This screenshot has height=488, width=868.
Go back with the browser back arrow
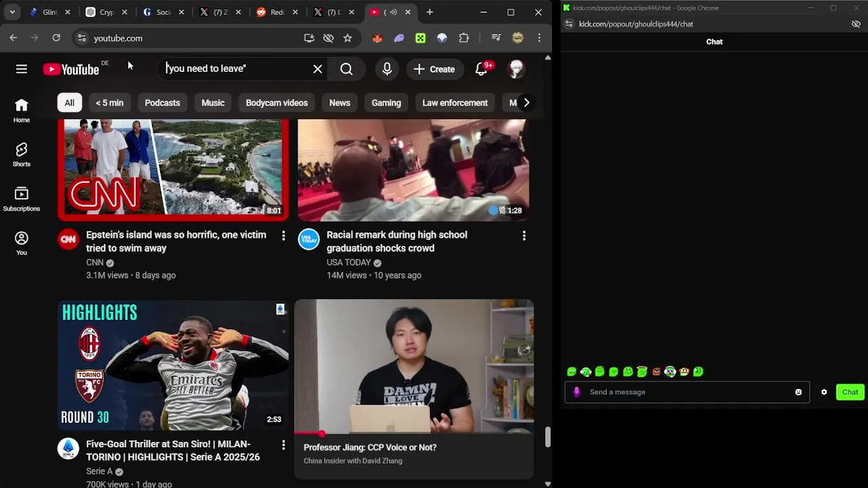point(14,38)
